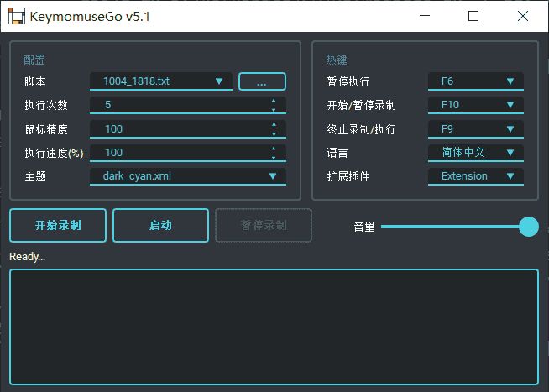Click the 音量 label
The width and height of the screenshot is (549, 392).
tap(364, 227)
